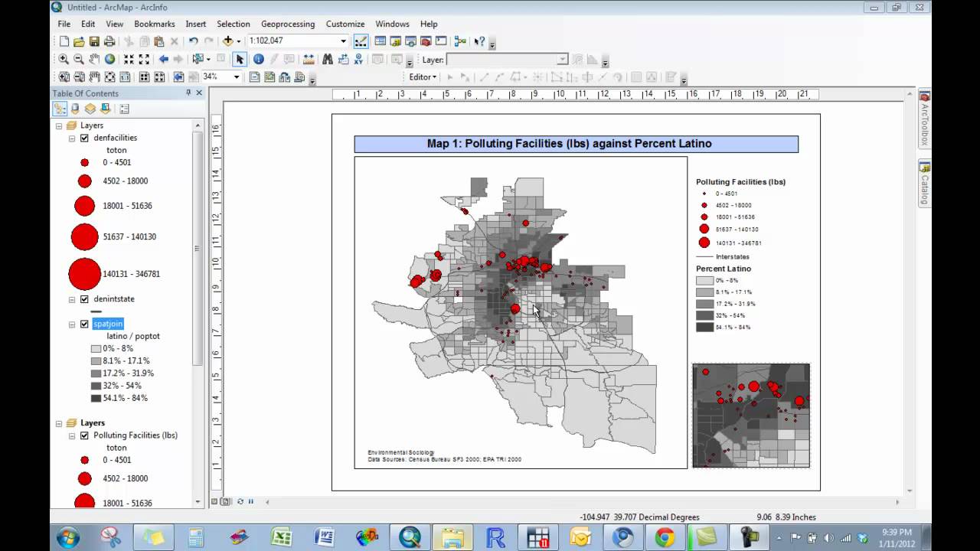Image resolution: width=980 pixels, height=551 pixels.
Task: Select the Zoom Out tool
Action: (x=79, y=59)
